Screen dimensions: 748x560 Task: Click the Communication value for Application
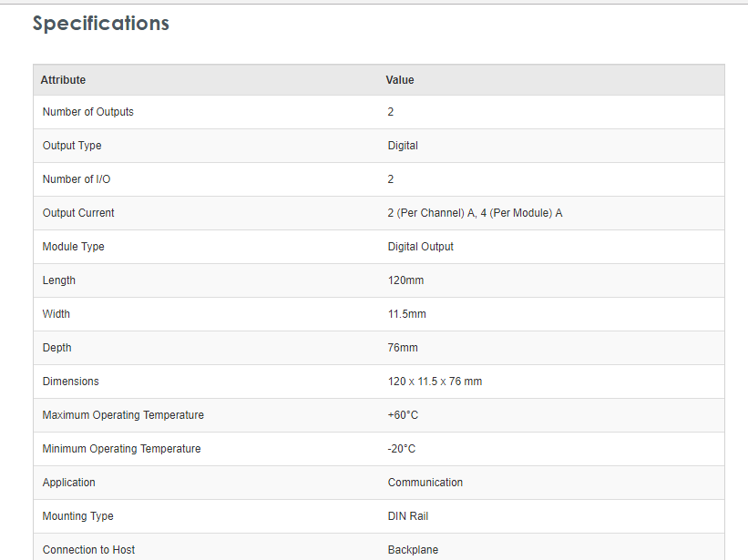[425, 483]
